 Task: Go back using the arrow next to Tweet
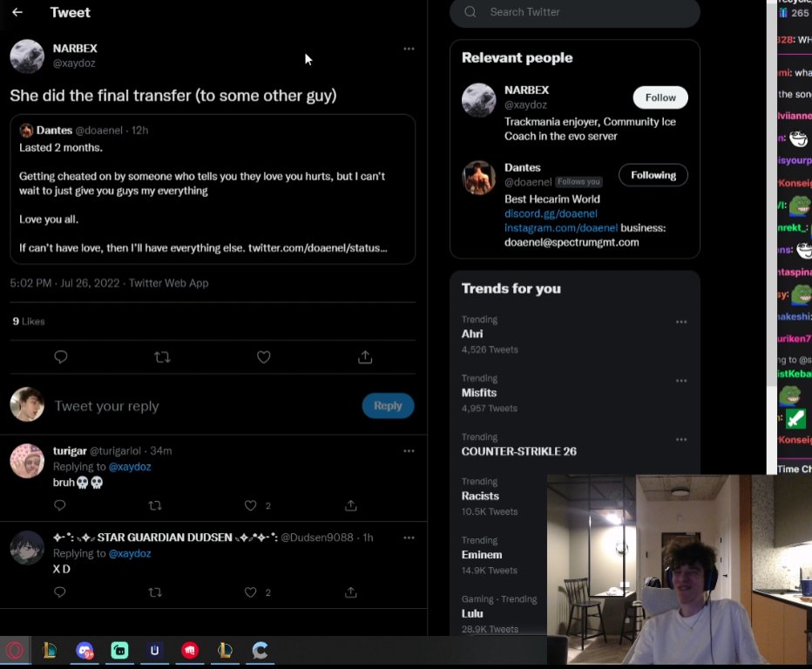(17, 12)
